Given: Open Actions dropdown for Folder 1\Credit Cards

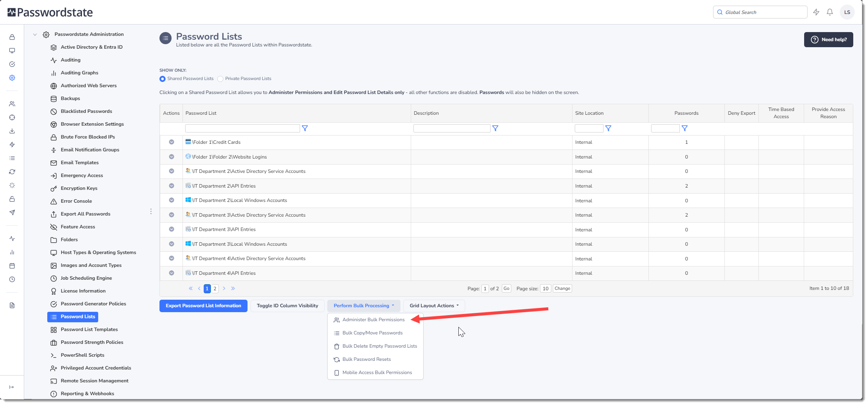Looking at the screenshot, I should pyautogui.click(x=172, y=142).
